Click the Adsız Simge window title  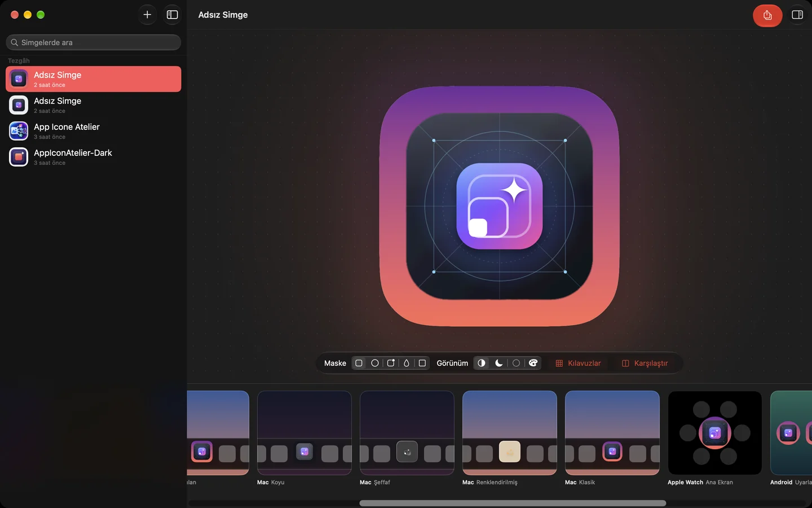[x=223, y=15]
